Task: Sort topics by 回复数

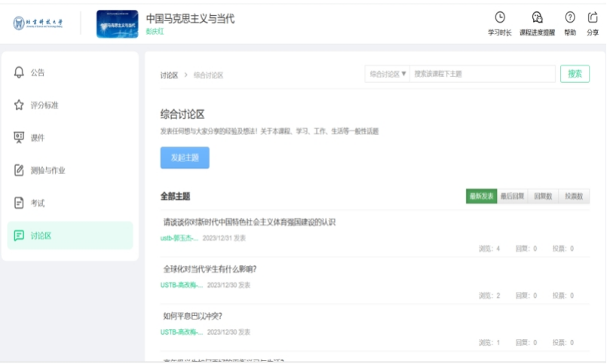Action: [x=543, y=196]
